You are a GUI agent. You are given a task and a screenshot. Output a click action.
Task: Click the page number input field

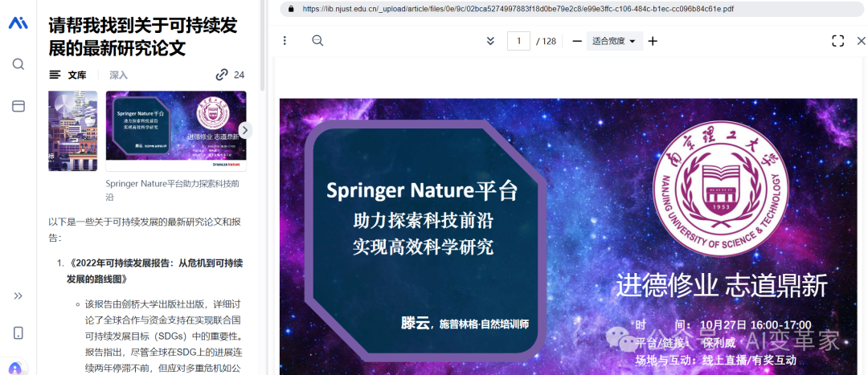pos(518,41)
